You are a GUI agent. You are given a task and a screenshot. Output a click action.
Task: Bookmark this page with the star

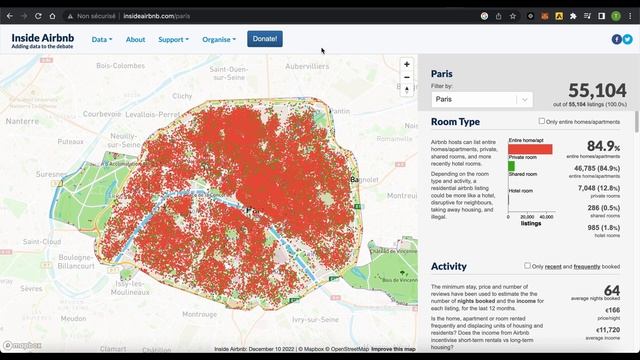tap(513, 16)
